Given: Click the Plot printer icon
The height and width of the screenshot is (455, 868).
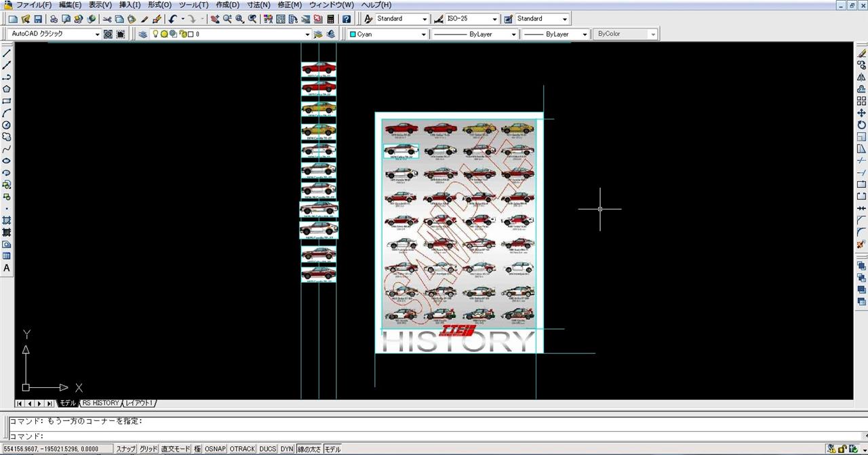Looking at the screenshot, I should 54,19.
